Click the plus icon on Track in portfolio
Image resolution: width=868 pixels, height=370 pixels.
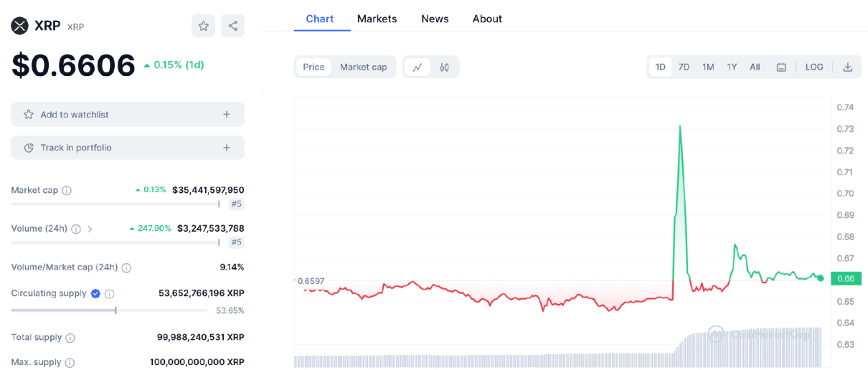click(227, 148)
